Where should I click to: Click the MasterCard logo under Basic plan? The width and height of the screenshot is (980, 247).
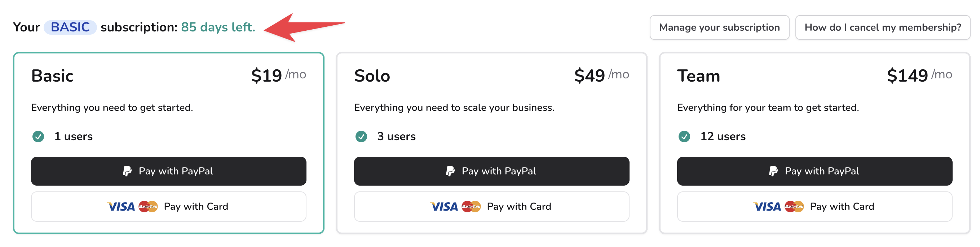[x=148, y=207]
